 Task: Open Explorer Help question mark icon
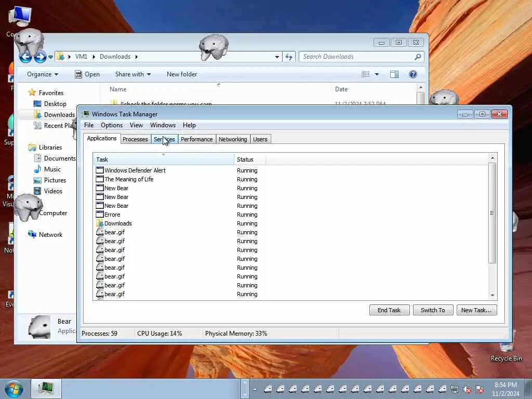[413, 74]
